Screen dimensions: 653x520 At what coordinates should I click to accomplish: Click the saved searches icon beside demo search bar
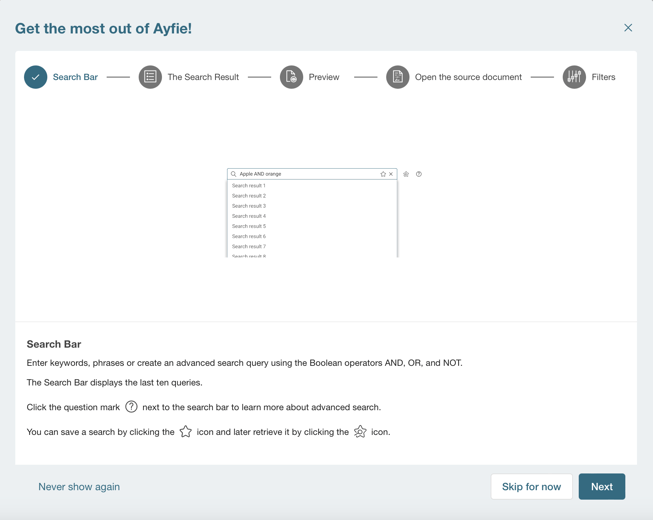(406, 174)
